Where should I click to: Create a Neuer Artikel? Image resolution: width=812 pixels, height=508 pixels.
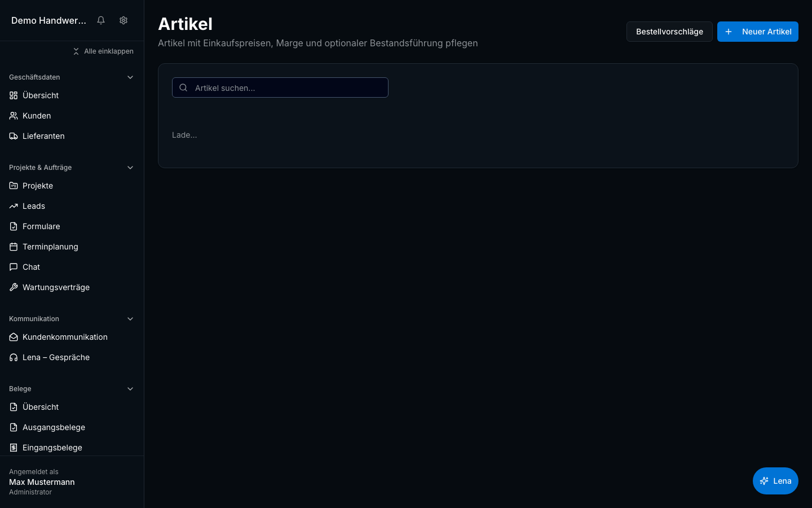point(758,32)
